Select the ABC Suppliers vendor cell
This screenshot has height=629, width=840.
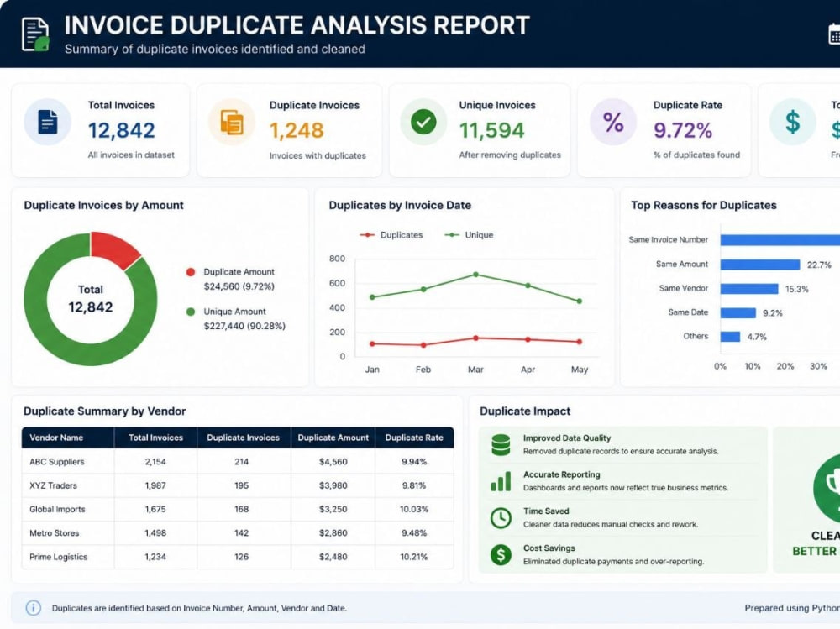tap(67, 461)
